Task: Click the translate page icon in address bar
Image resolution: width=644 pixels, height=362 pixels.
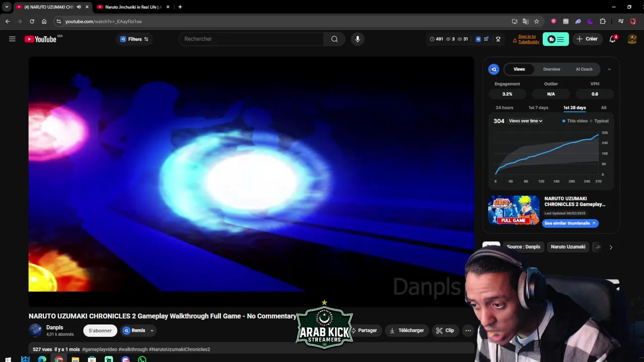Action: 526,21
